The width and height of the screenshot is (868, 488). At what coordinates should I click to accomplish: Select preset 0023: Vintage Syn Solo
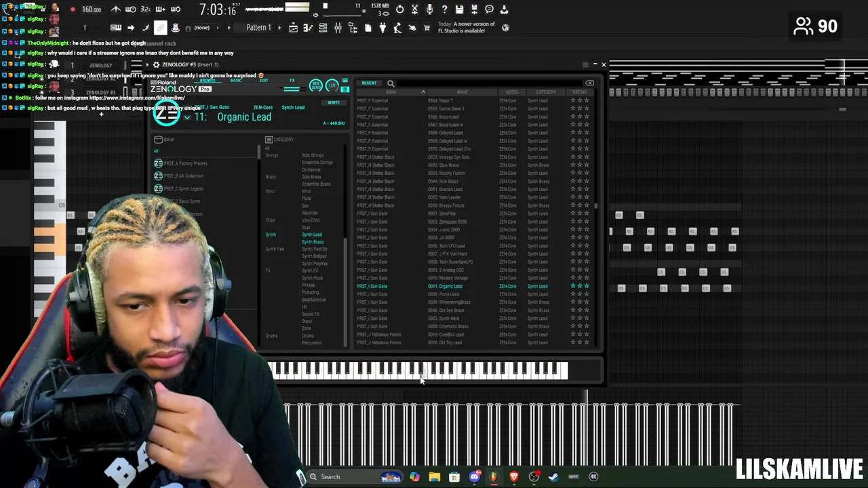[448, 157]
